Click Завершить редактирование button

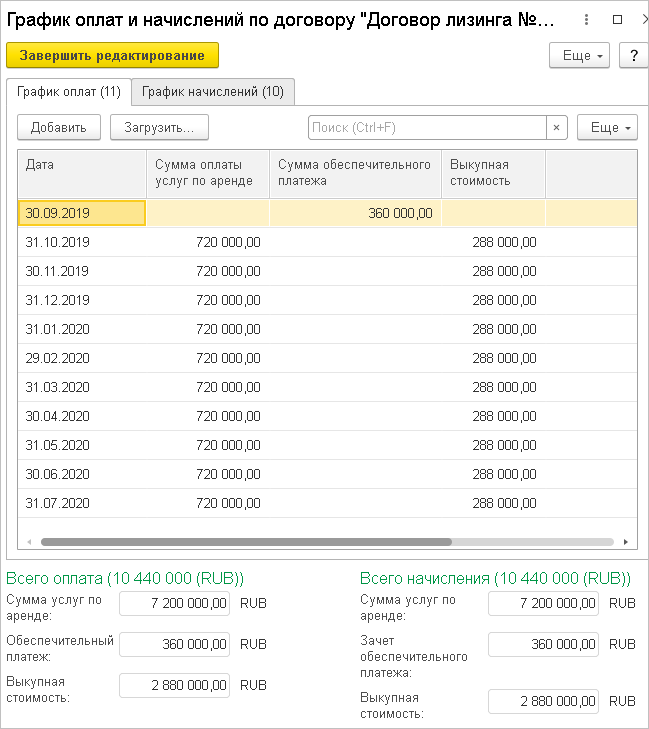112,55
